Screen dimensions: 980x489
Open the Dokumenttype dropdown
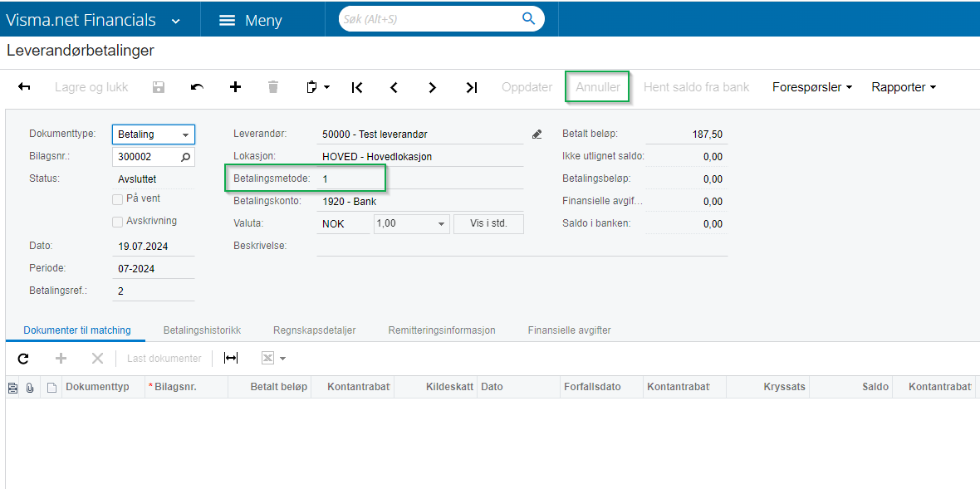point(184,134)
